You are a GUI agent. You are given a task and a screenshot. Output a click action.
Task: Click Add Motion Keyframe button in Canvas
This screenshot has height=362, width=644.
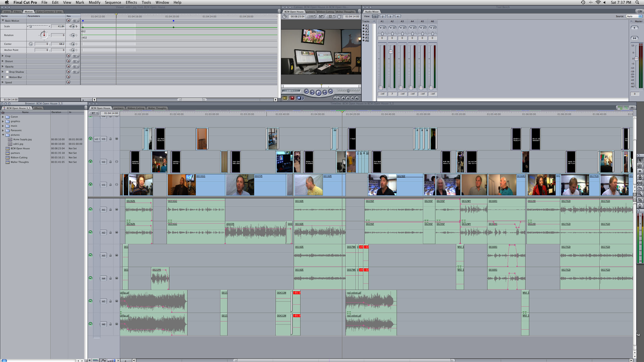click(348, 98)
